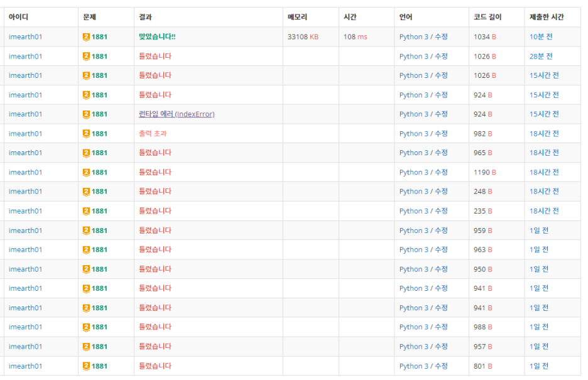Open problem 1881 in the 957 B row
This screenshot has width=588, height=380.
(x=99, y=346)
